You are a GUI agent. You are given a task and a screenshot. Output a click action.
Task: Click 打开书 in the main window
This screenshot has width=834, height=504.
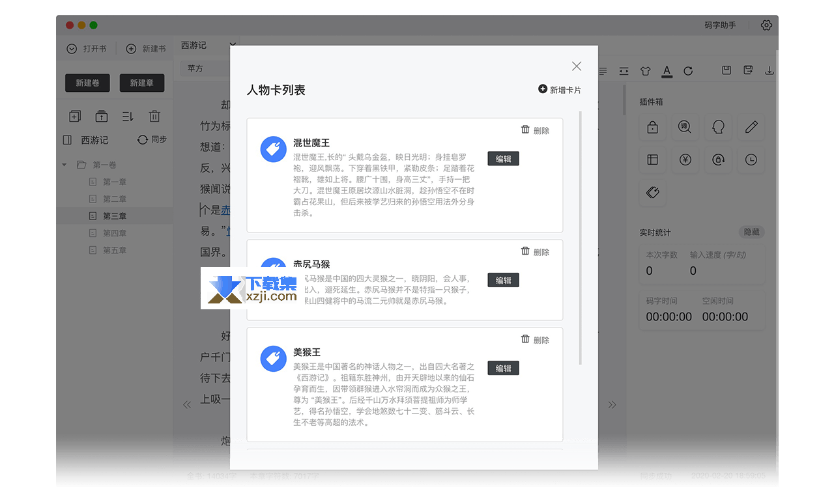pyautogui.click(x=87, y=49)
